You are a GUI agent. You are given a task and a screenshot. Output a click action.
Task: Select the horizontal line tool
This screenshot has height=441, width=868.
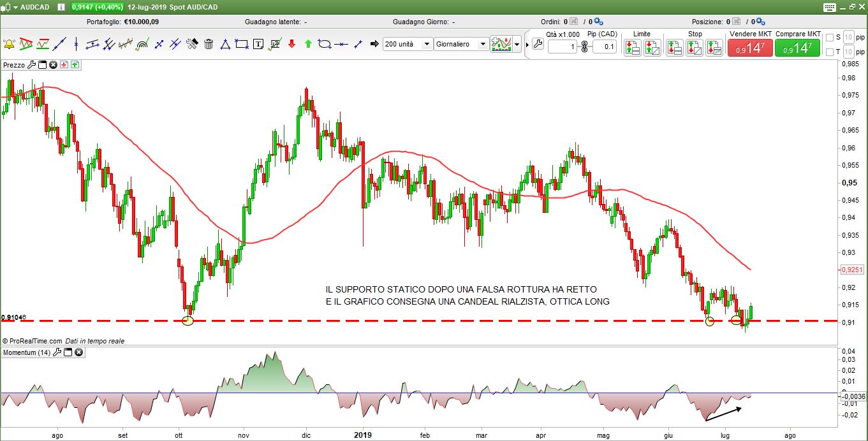tap(341, 44)
